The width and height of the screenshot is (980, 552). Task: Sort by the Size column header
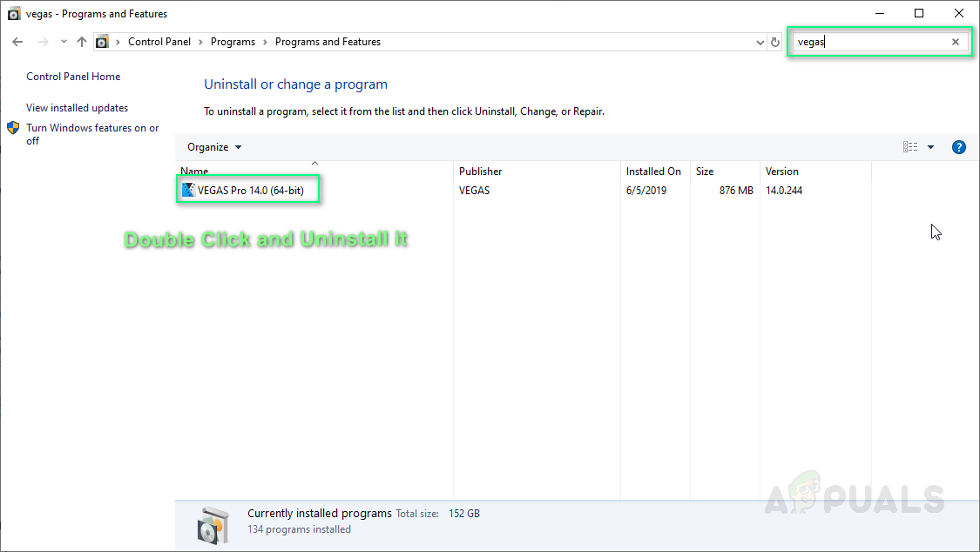(x=705, y=172)
